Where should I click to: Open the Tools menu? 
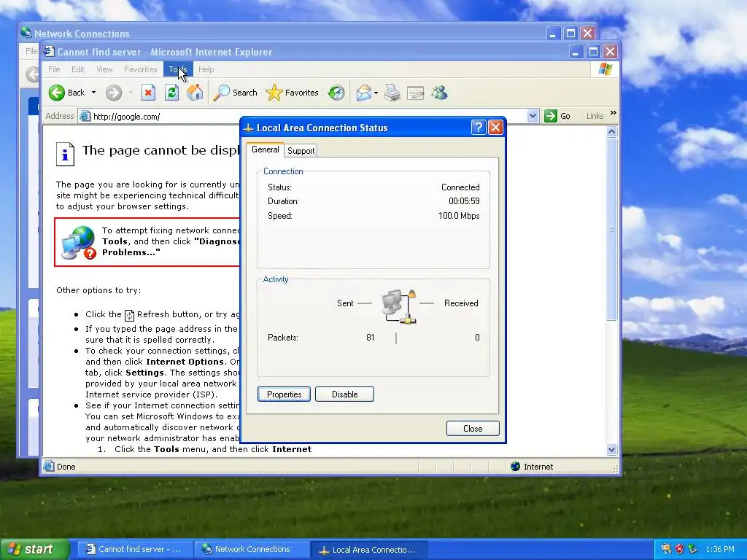point(178,69)
